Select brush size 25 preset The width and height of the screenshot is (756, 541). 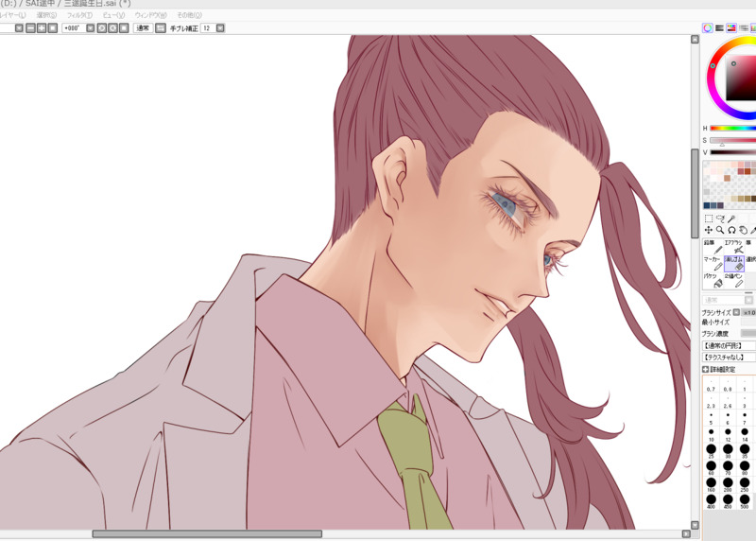[x=711, y=451]
